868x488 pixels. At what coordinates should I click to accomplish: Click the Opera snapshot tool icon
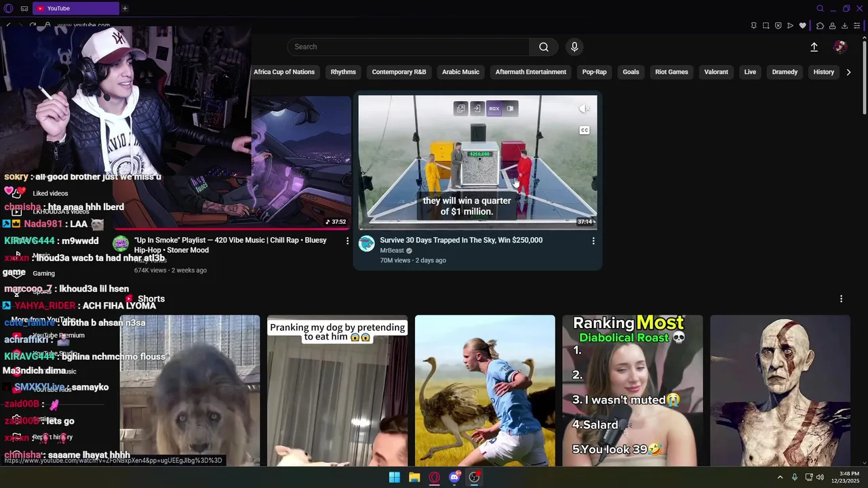tap(766, 26)
